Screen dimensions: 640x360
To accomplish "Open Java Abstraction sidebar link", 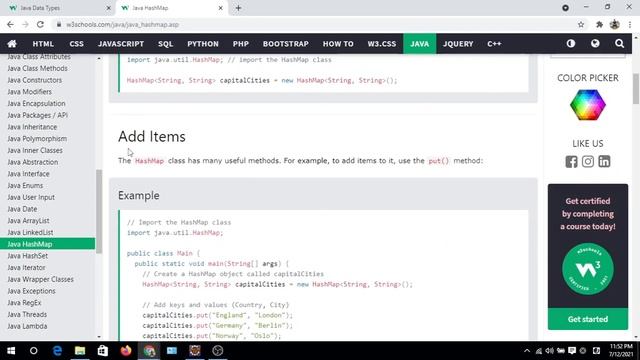I will pyautogui.click(x=33, y=162).
